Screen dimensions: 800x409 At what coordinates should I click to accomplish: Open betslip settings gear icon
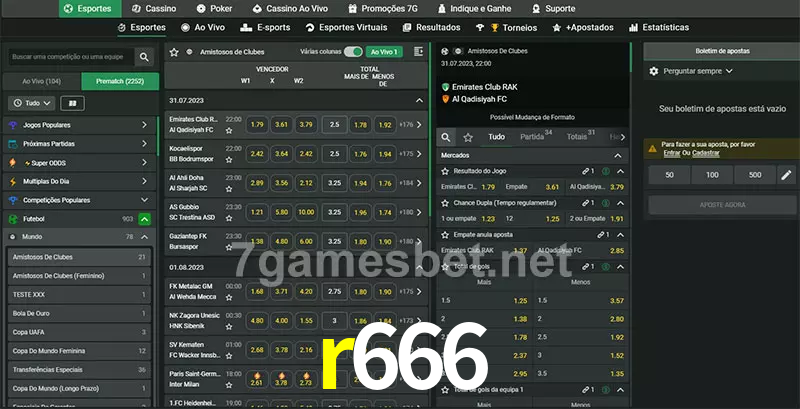pyautogui.click(x=654, y=71)
